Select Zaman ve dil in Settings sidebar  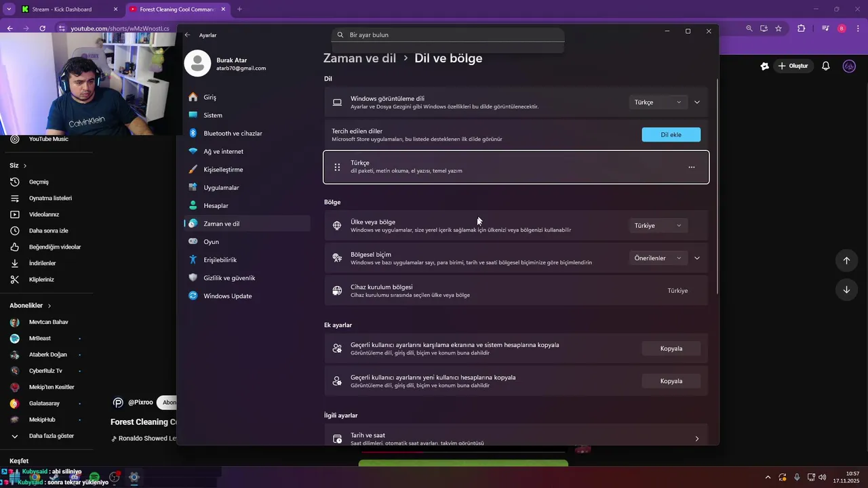[247, 224]
